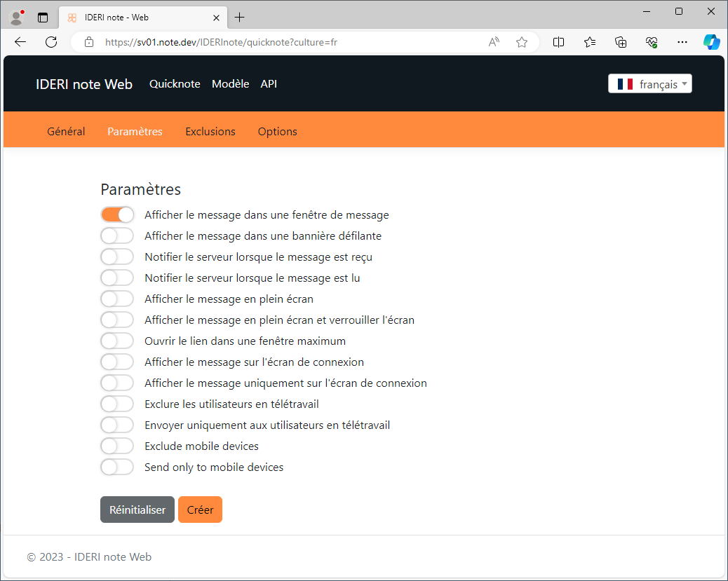
Task: Open Read aloud from the address bar
Action: 494,42
